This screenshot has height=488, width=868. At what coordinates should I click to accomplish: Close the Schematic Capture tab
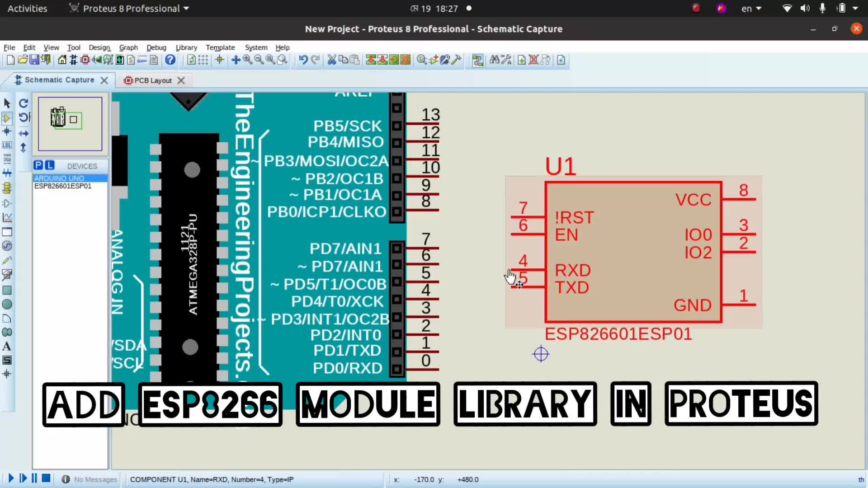coord(104,80)
